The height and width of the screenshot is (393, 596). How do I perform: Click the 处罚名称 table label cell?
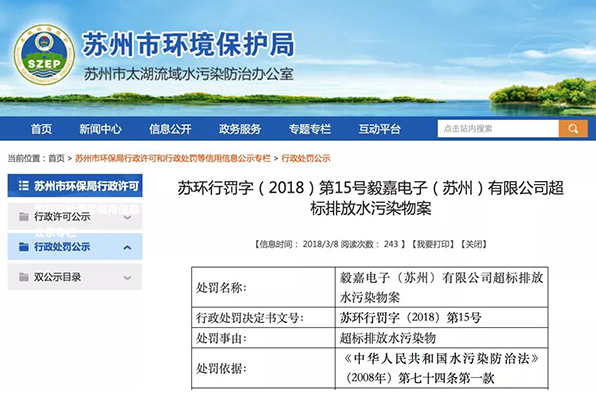(263, 287)
